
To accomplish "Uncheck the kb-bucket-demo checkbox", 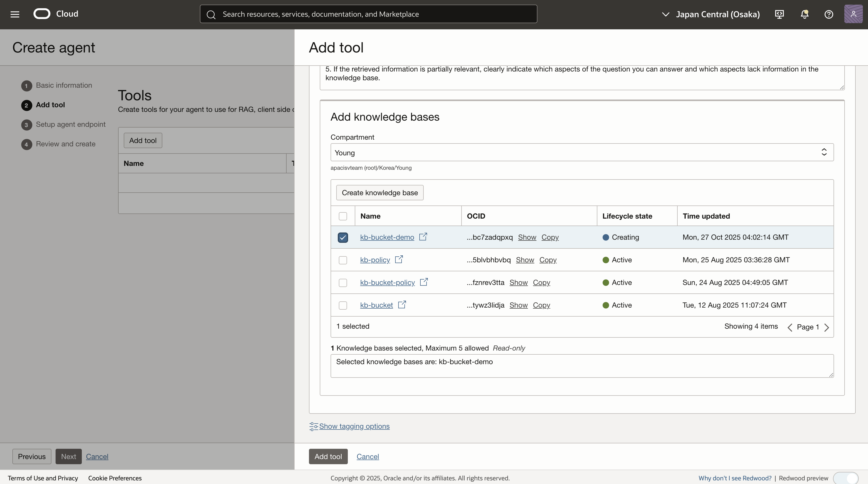I will [x=343, y=237].
